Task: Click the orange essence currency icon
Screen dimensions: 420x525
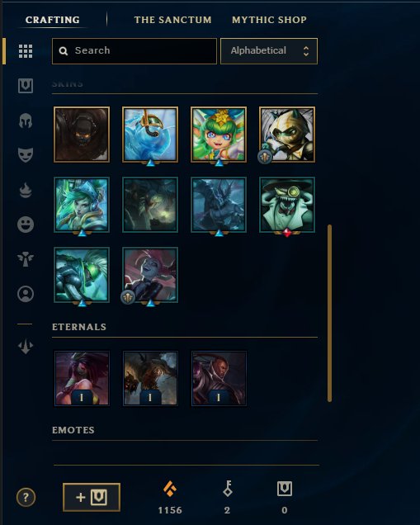Action: coord(170,489)
